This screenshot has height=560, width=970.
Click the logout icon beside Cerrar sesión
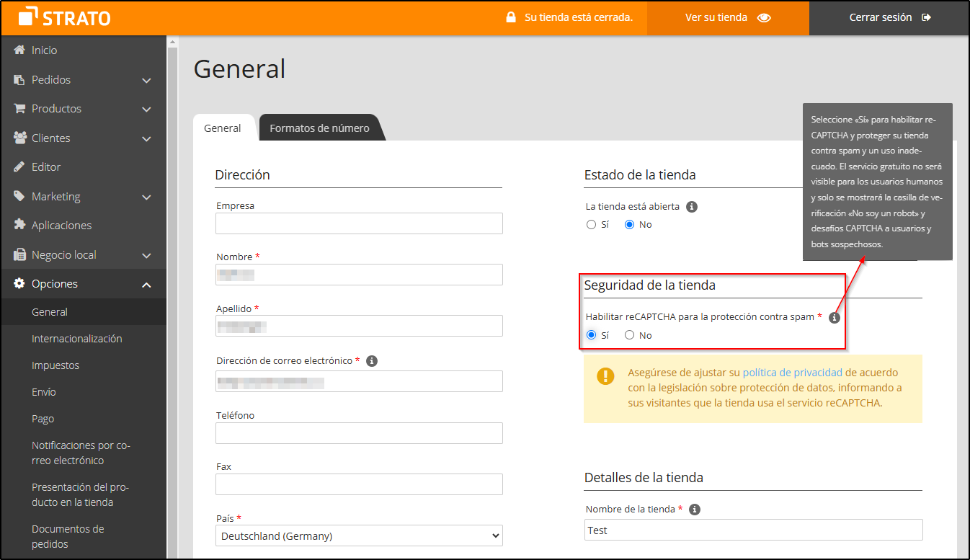coord(926,17)
